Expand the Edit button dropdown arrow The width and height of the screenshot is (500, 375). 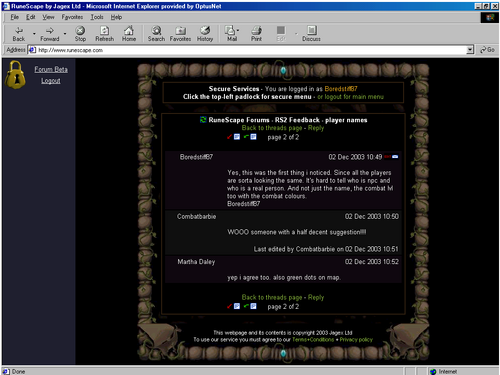[296, 34]
